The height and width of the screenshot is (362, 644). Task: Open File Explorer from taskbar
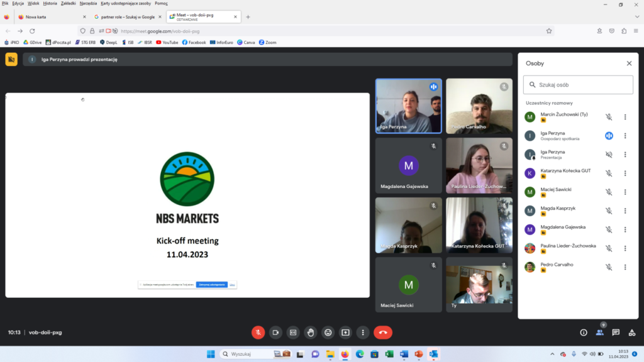pos(330,354)
